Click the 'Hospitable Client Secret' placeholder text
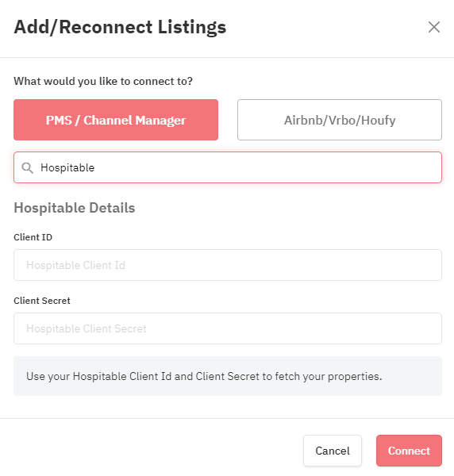This screenshot has height=476, width=454. click(x=87, y=328)
